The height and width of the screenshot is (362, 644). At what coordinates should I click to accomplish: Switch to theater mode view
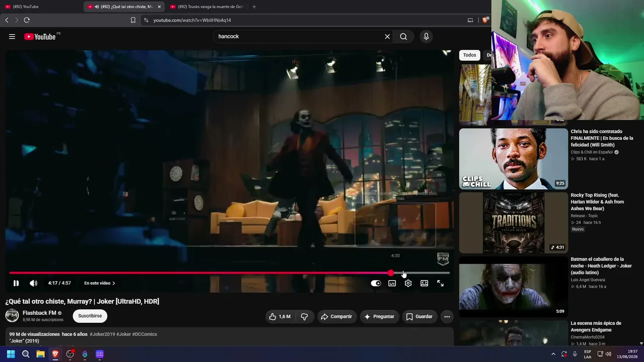pos(424,284)
